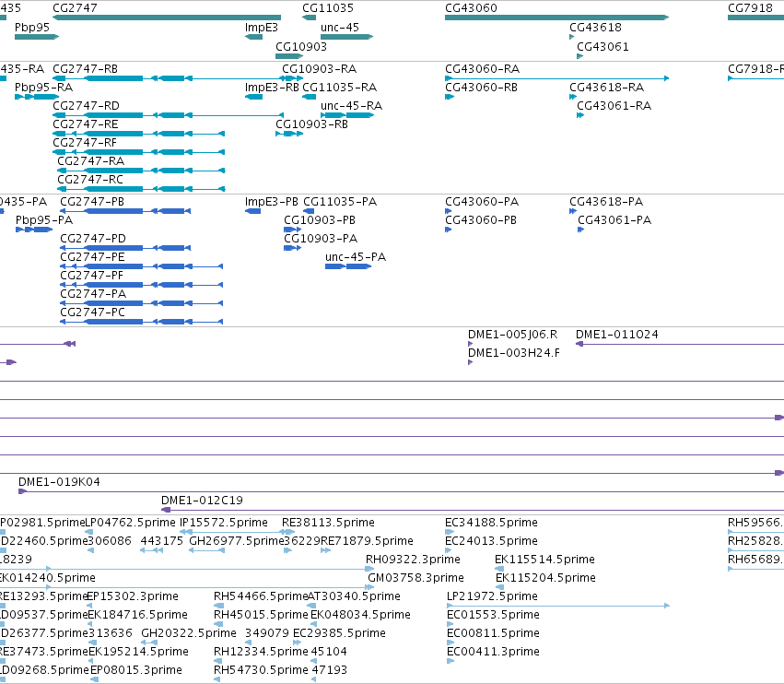Click the long LP21972.5prime EST line
The width and height of the screenshot is (784, 684).
coord(557,606)
